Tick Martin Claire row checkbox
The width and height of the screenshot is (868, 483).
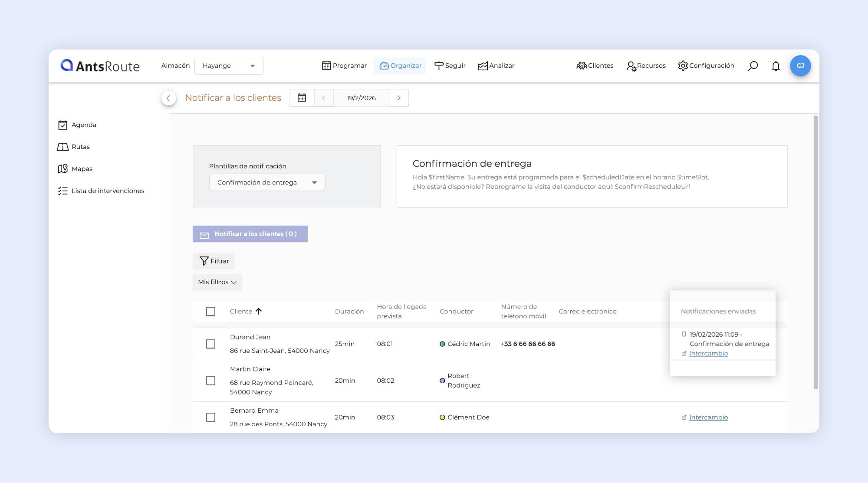pos(210,381)
